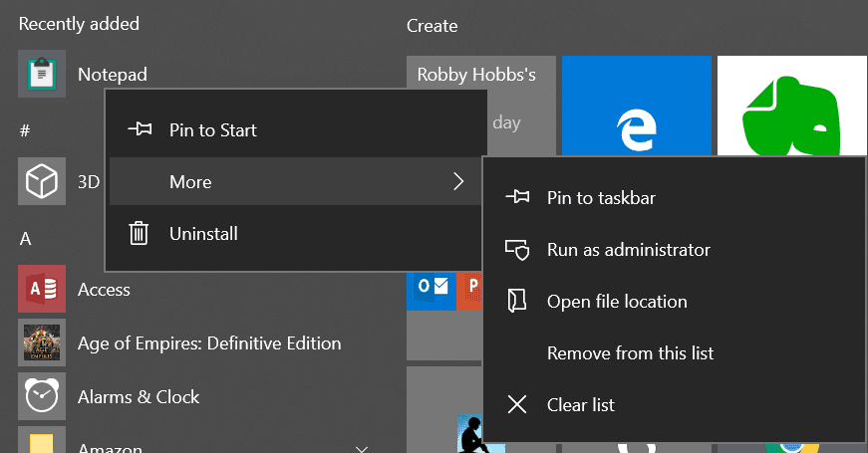Launch Age of Empires icon thumbnail
Viewport: 868px width, 453px height.
click(x=42, y=342)
